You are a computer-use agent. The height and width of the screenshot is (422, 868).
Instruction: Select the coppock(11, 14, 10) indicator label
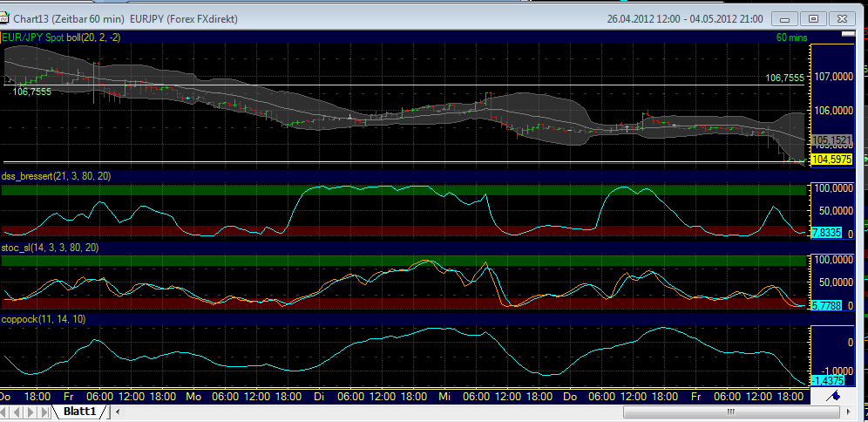point(44,319)
